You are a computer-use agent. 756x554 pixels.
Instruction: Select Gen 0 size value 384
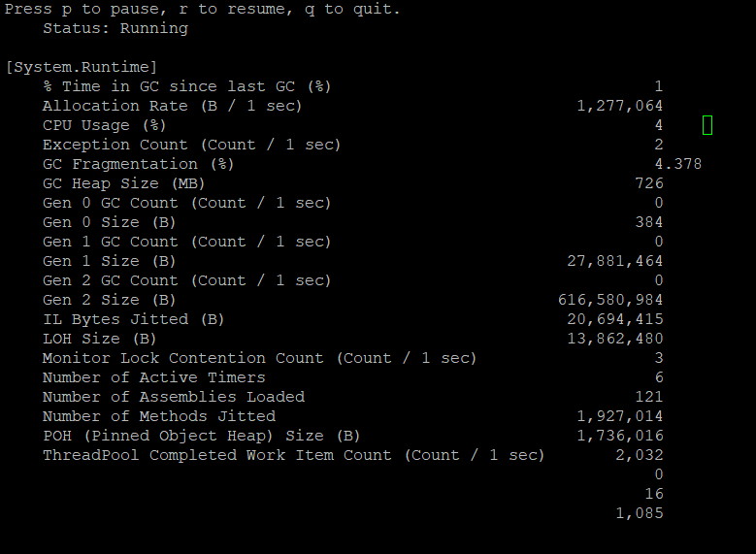click(649, 222)
